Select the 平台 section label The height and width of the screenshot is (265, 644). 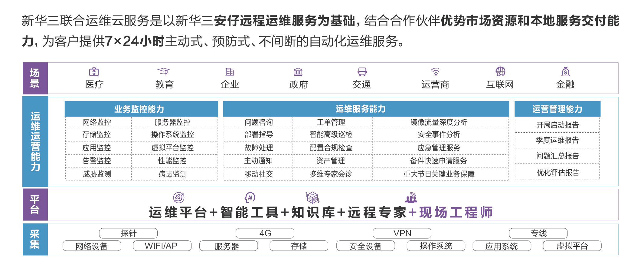[35, 205]
